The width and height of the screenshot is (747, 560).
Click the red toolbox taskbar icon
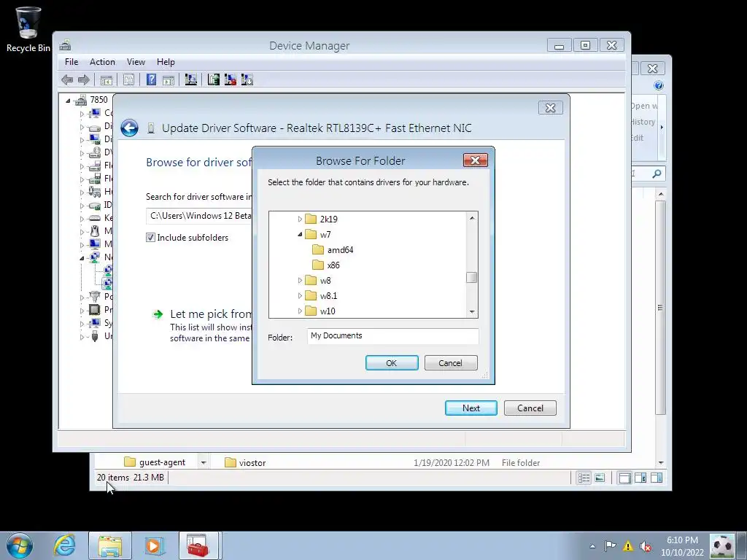pyautogui.click(x=198, y=545)
